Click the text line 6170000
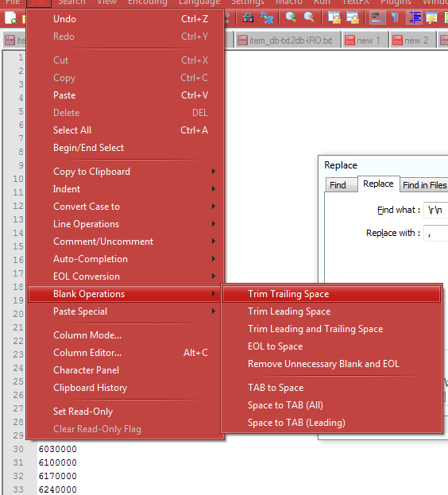Screen dimensions: 448x495 [58, 476]
